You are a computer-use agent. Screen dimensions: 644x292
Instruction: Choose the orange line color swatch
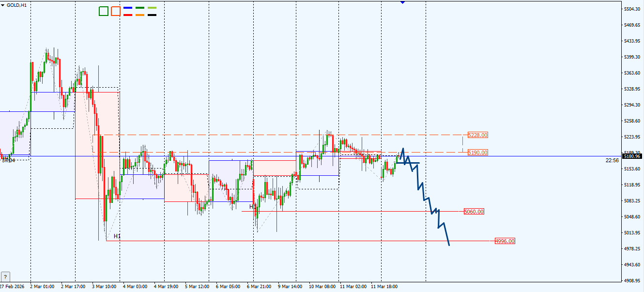click(x=140, y=15)
